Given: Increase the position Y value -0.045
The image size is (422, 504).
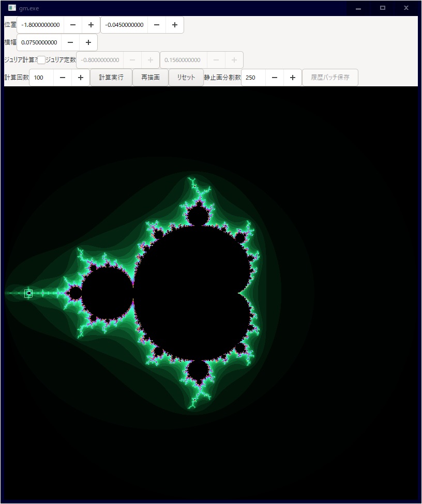Looking at the screenshot, I should pos(175,25).
